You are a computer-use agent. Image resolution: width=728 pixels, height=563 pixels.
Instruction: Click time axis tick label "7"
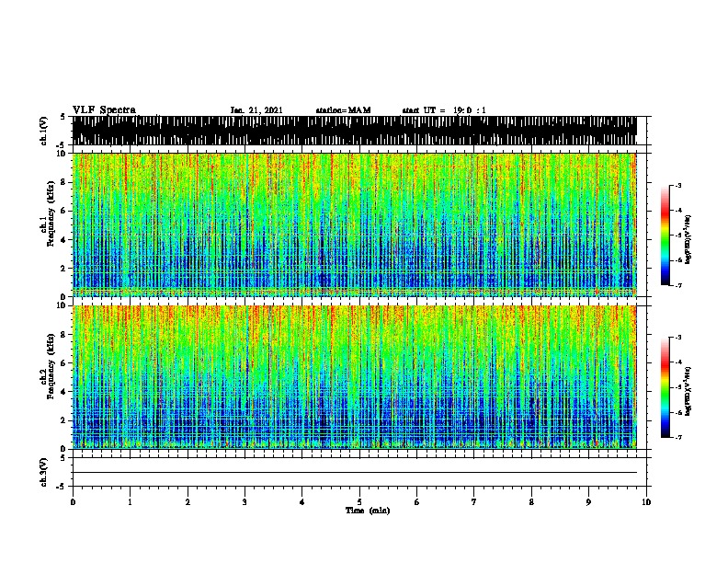pyautogui.click(x=474, y=502)
